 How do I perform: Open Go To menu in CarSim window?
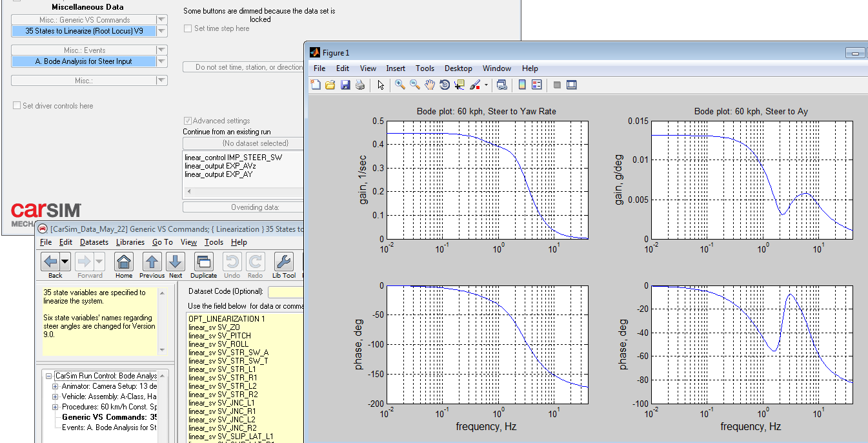163,242
